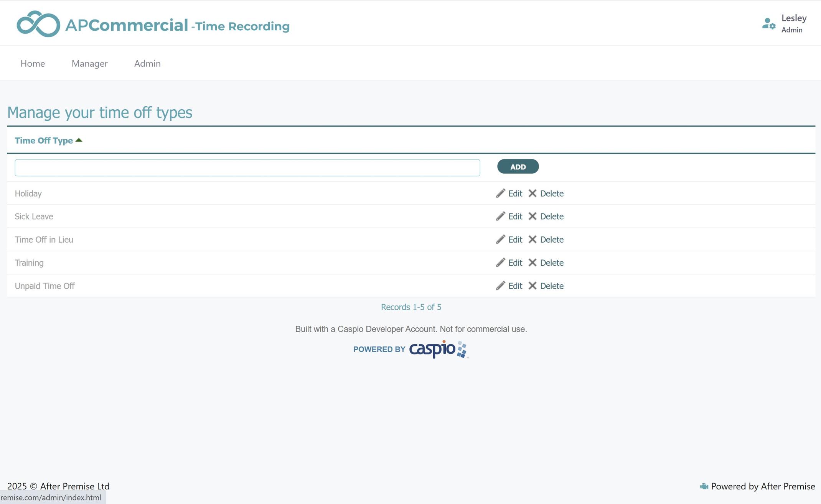Open the Home navigation item
This screenshot has height=504, width=821.
[x=33, y=63]
